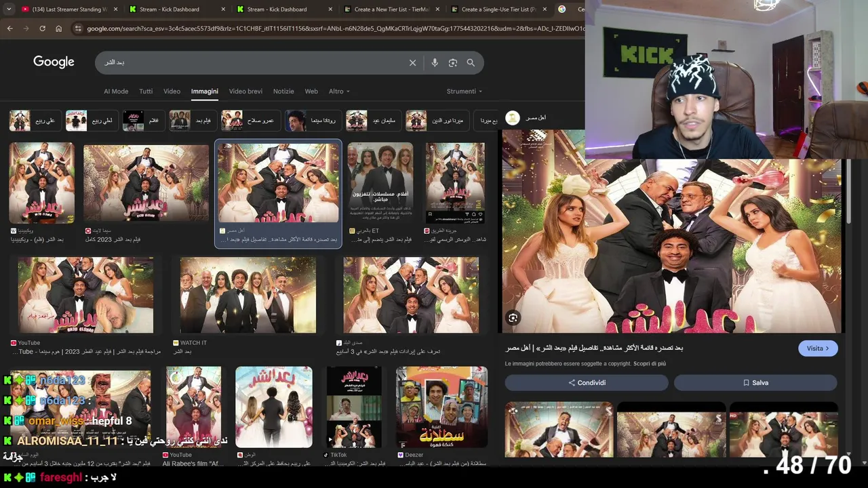Click the preview panel vertical scrollbar
The image size is (868, 488).
pyautogui.click(x=848, y=191)
